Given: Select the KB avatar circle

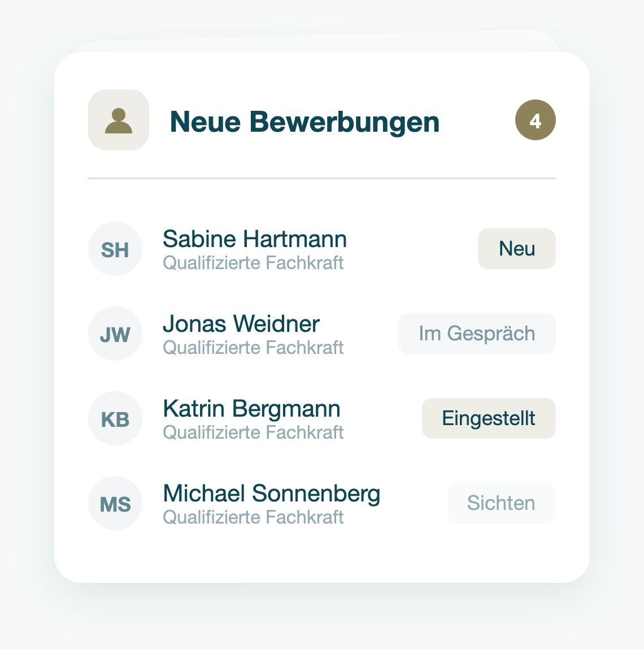Looking at the screenshot, I should click(115, 418).
